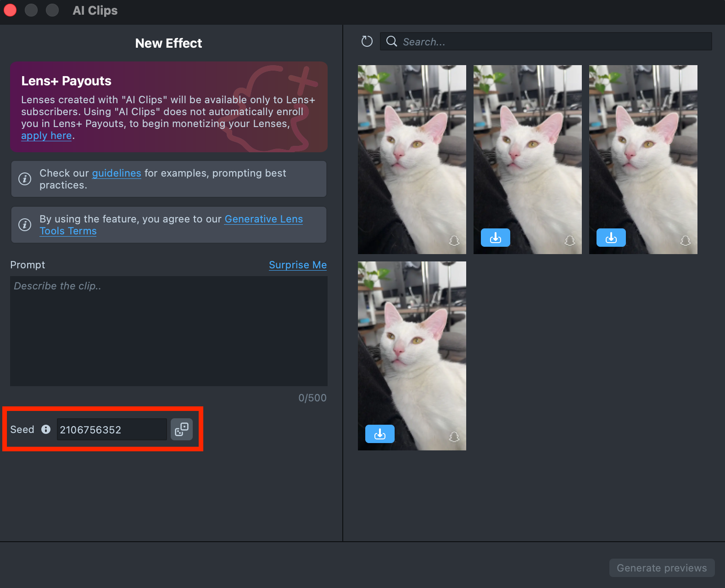The height and width of the screenshot is (588, 725).
Task: Download the clip in the bottom row
Action: pyautogui.click(x=380, y=434)
